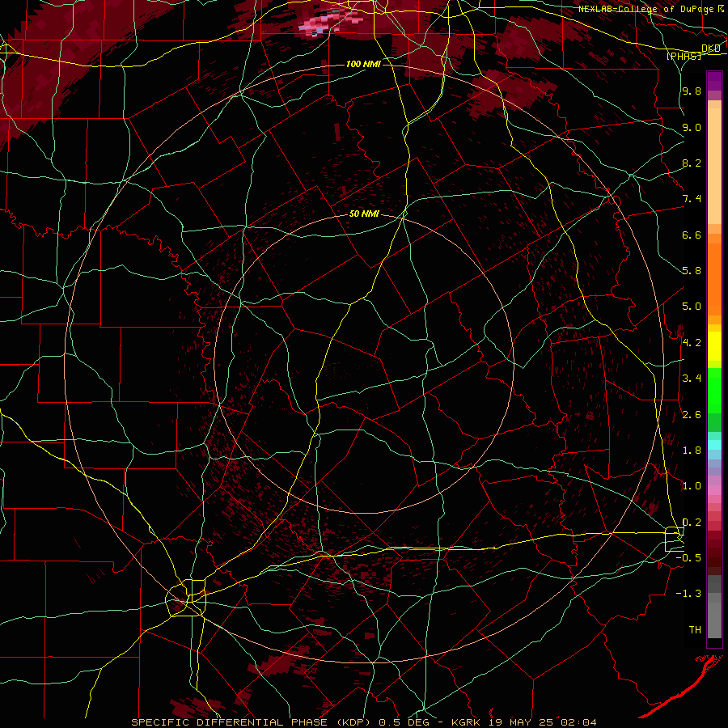Pick the pink segment of the color bar
728x728 pixels.
pos(714,490)
